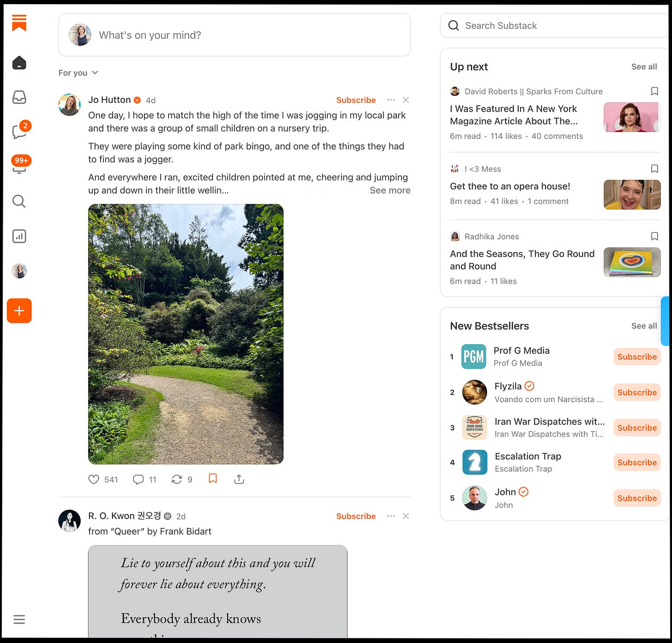Open Get thee to an opera house!
Image resolution: width=672 pixels, height=643 pixels.
point(510,186)
